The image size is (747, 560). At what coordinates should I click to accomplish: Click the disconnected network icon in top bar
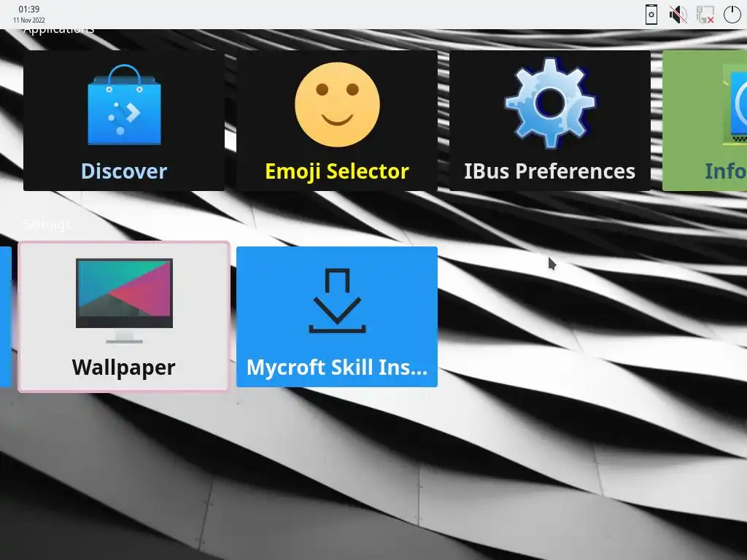(705, 15)
